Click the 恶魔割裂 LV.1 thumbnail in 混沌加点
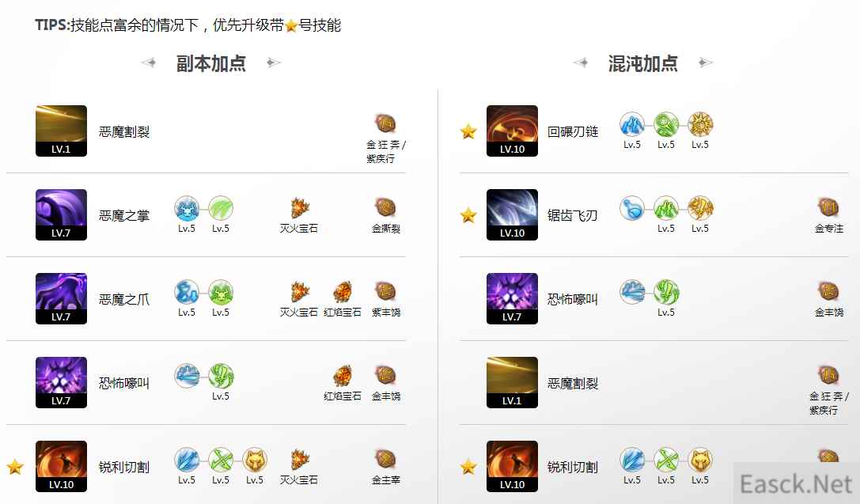Viewport: 860px width, 504px height. pos(512,382)
